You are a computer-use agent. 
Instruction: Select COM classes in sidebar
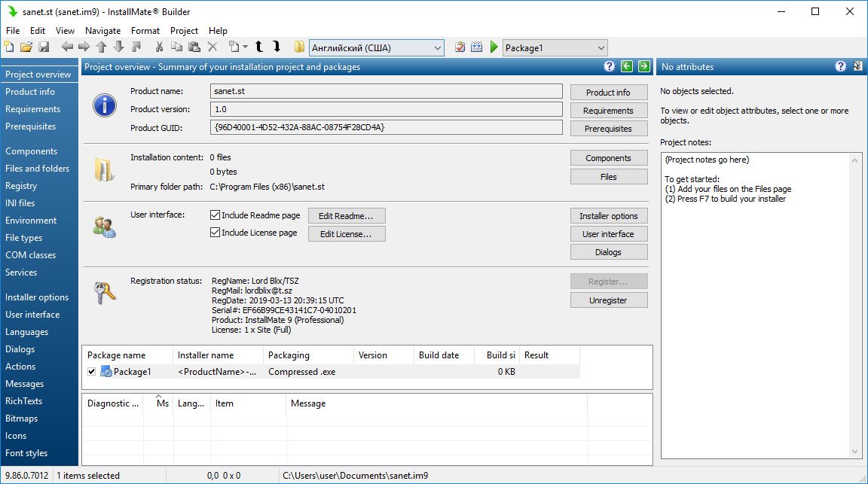pos(30,255)
